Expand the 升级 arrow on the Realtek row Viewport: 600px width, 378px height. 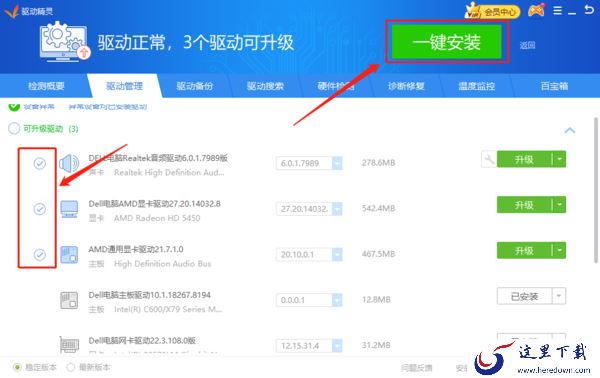(559, 159)
